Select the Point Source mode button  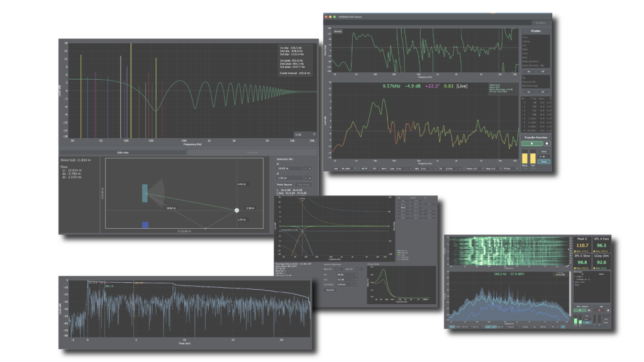pyautogui.click(x=284, y=184)
